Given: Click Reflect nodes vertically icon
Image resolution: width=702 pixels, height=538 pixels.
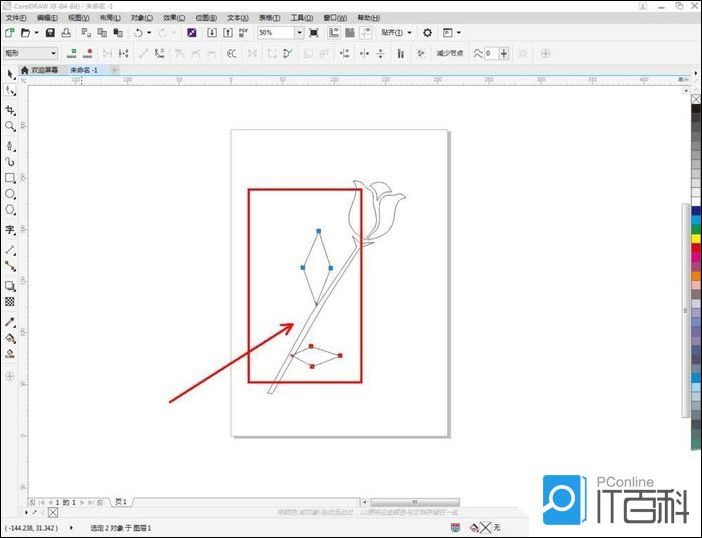Looking at the screenshot, I should coord(381,54).
